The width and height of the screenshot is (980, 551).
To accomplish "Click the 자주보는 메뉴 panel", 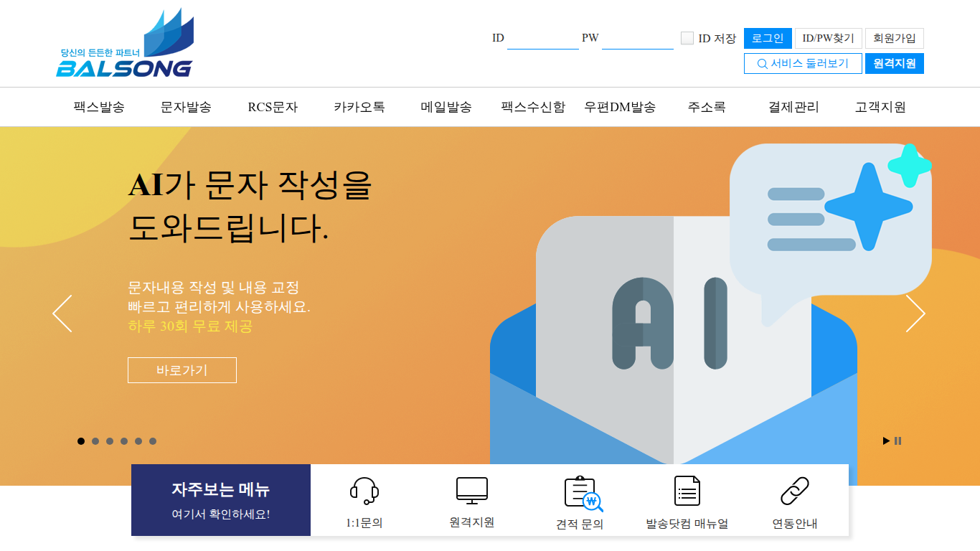I will (221, 500).
